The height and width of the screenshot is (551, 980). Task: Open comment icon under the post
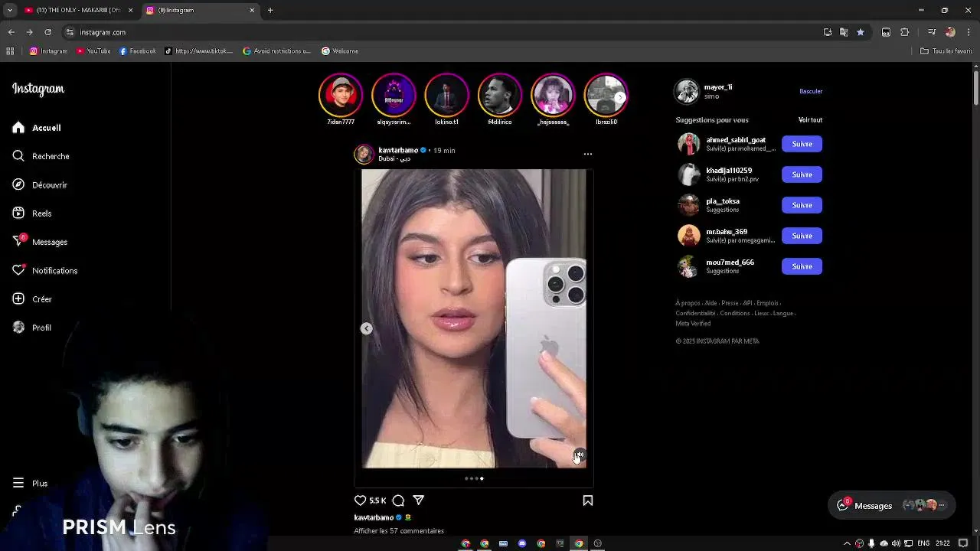pyautogui.click(x=398, y=500)
